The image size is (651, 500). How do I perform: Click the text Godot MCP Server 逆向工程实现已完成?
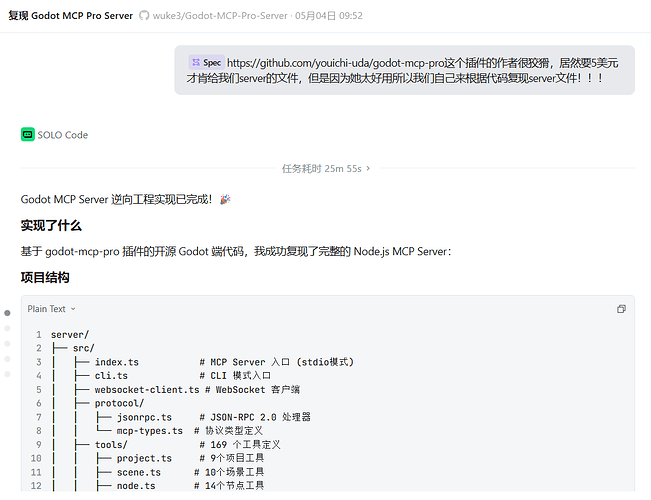pos(114,199)
